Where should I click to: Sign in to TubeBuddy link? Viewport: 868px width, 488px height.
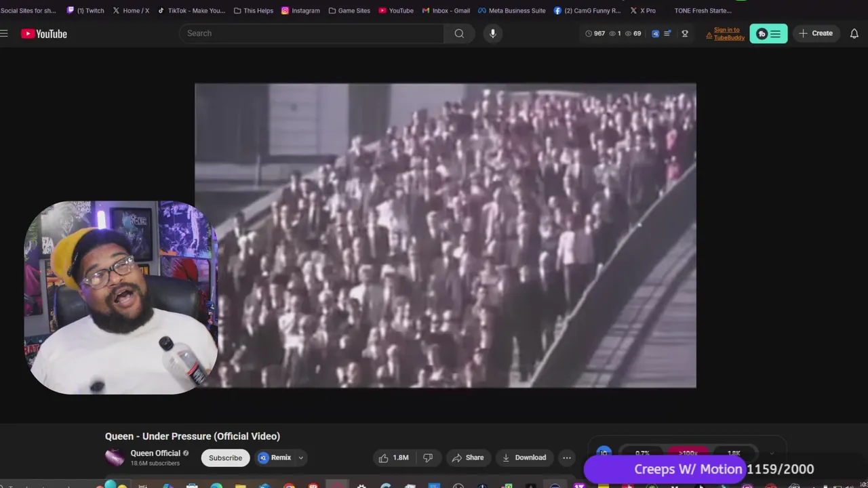(726, 33)
